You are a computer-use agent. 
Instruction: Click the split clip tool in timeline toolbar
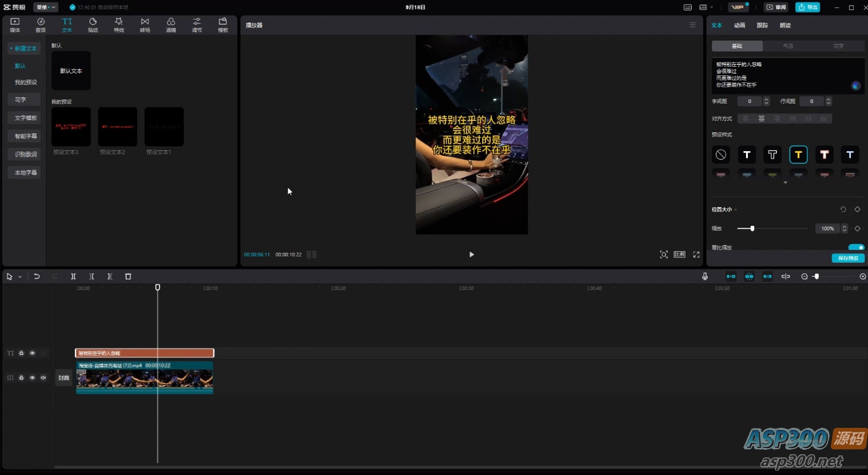pyautogui.click(x=73, y=276)
